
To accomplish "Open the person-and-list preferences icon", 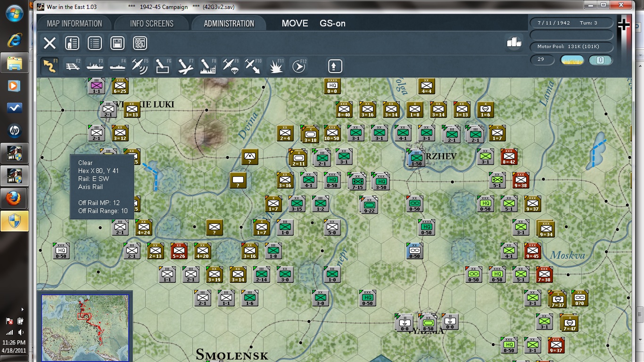I will tap(72, 43).
